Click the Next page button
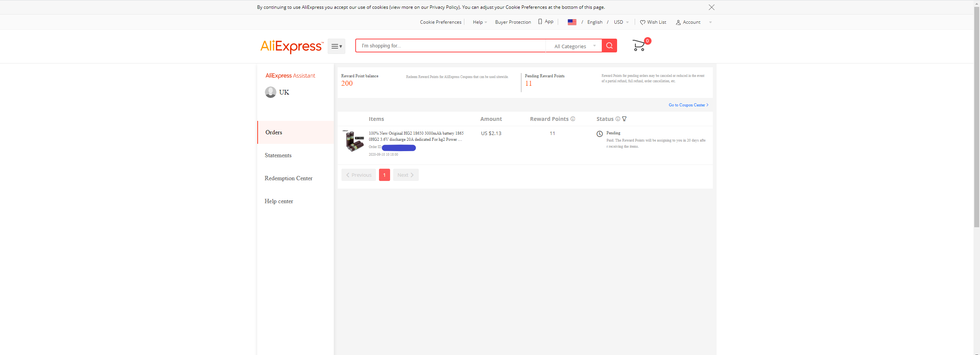The height and width of the screenshot is (355, 980). point(406,175)
